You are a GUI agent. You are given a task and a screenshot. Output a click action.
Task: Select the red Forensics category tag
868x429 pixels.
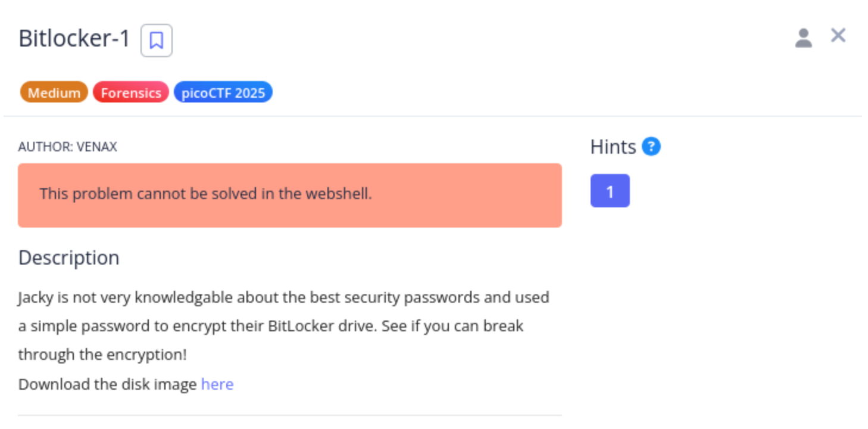tap(131, 92)
